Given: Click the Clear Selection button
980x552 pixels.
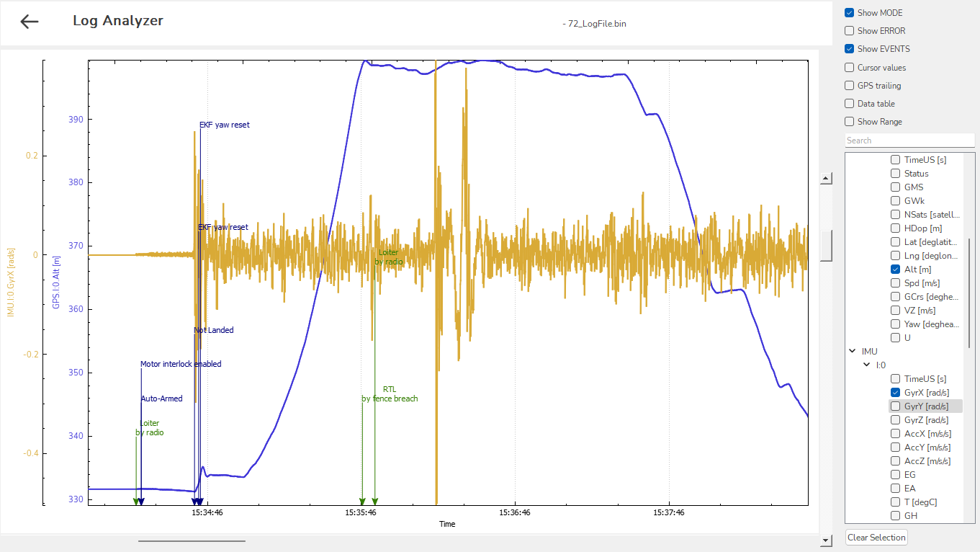Looking at the screenshot, I should click(x=876, y=538).
